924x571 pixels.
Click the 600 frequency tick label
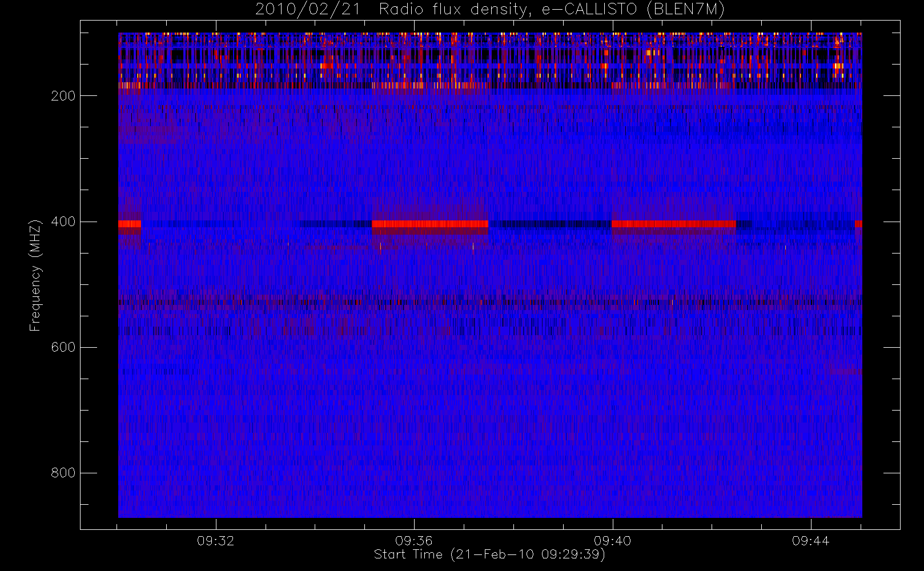point(63,347)
